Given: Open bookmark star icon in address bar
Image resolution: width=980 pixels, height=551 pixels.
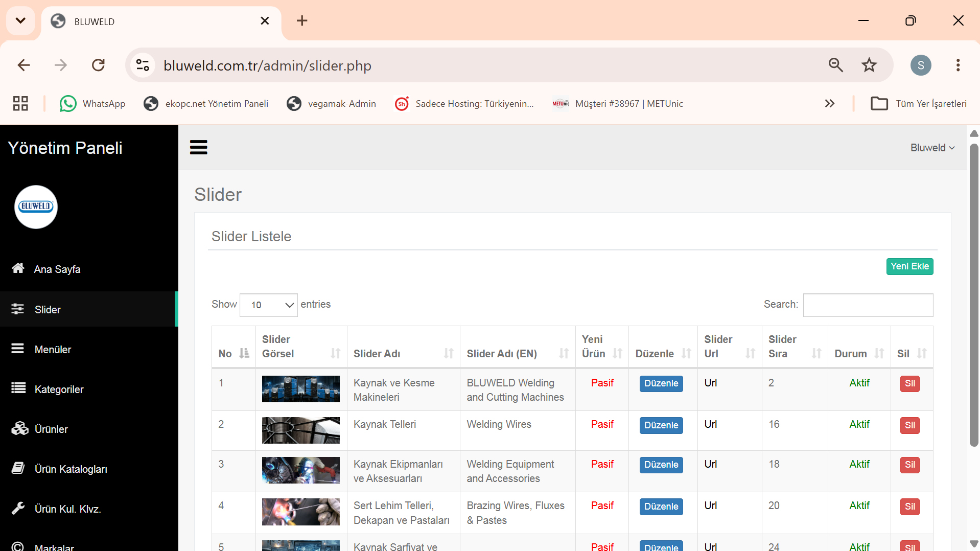Looking at the screenshot, I should [x=869, y=65].
